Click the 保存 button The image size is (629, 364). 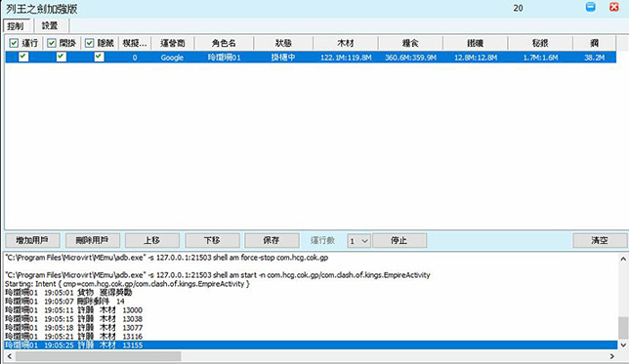272,240
